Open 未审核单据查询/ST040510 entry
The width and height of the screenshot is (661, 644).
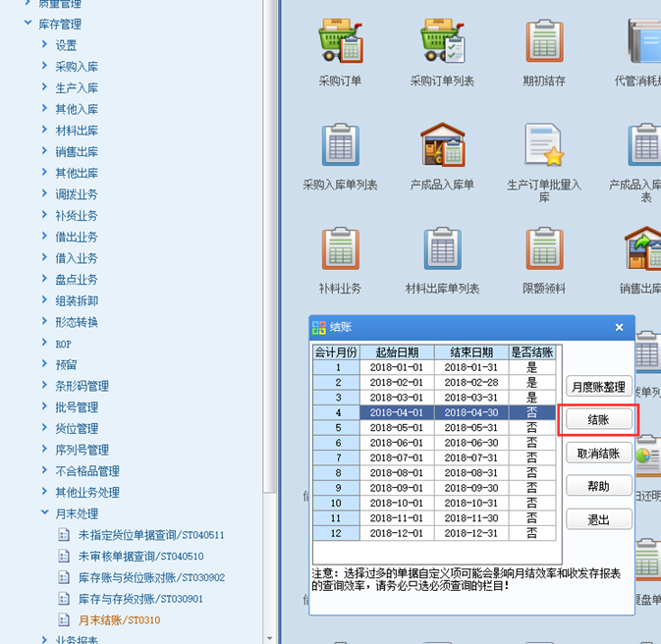tap(140, 557)
